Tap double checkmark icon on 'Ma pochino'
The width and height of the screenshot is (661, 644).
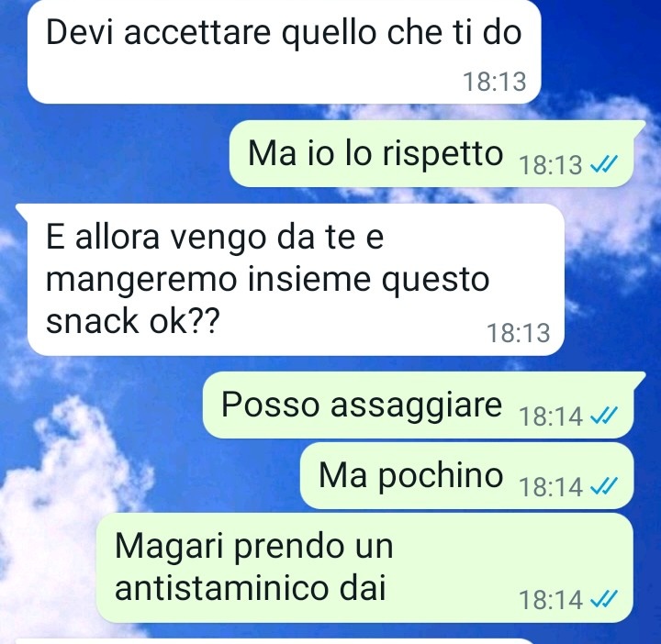tap(604, 486)
